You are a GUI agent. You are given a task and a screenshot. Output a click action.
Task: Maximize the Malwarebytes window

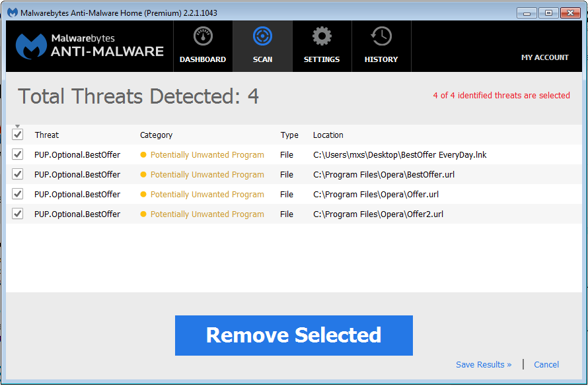pyautogui.click(x=548, y=13)
